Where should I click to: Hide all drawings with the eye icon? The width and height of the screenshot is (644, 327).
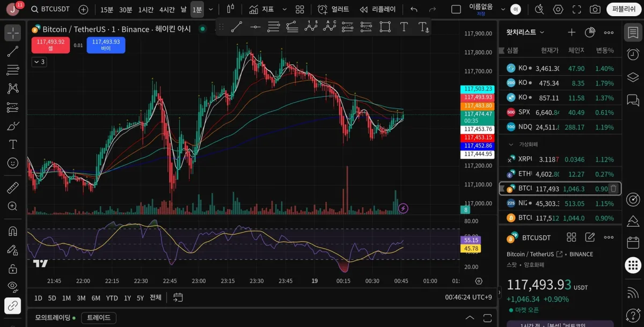[12, 287]
